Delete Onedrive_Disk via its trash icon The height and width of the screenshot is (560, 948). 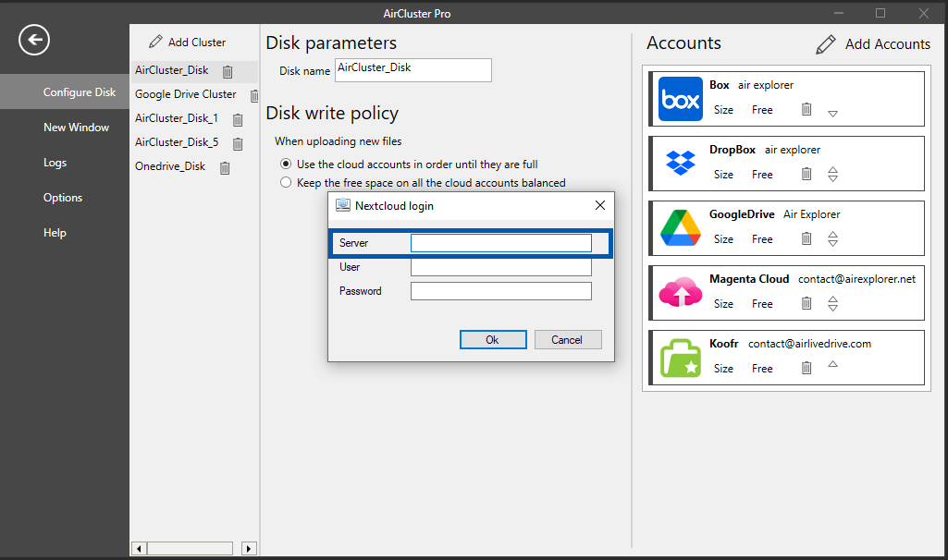(225, 168)
